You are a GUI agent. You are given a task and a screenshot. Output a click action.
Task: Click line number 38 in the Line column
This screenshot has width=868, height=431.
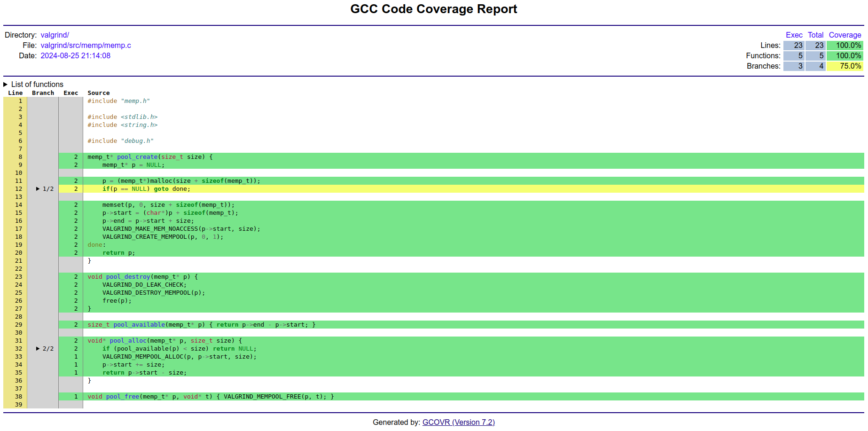[19, 397]
